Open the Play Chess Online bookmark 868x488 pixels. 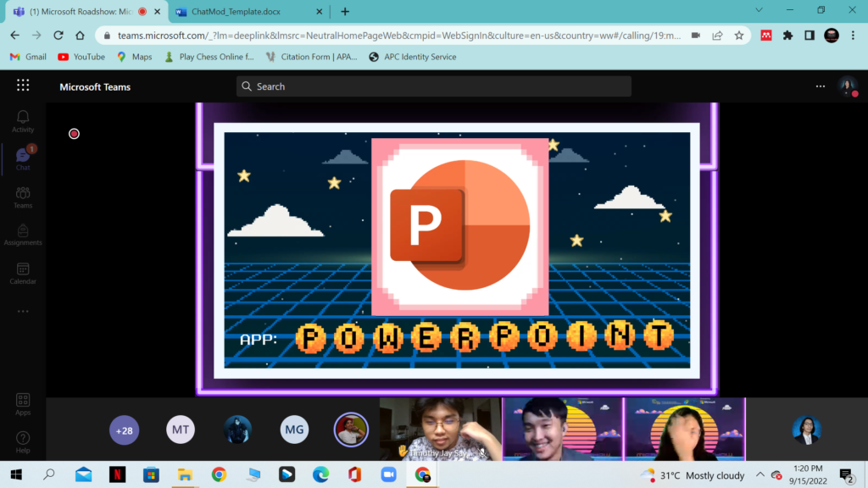pos(209,57)
